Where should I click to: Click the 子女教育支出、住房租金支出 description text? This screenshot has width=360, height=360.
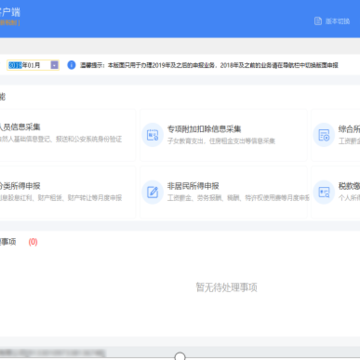[221, 141]
